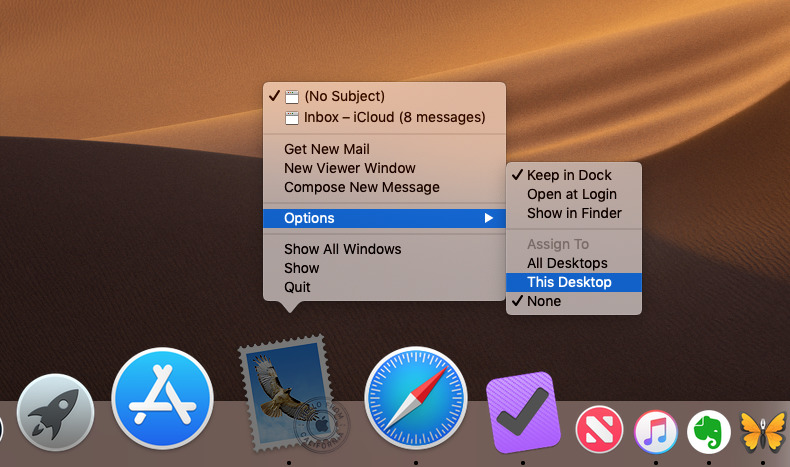Quit Mail from the Dock menu

click(x=384, y=288)
